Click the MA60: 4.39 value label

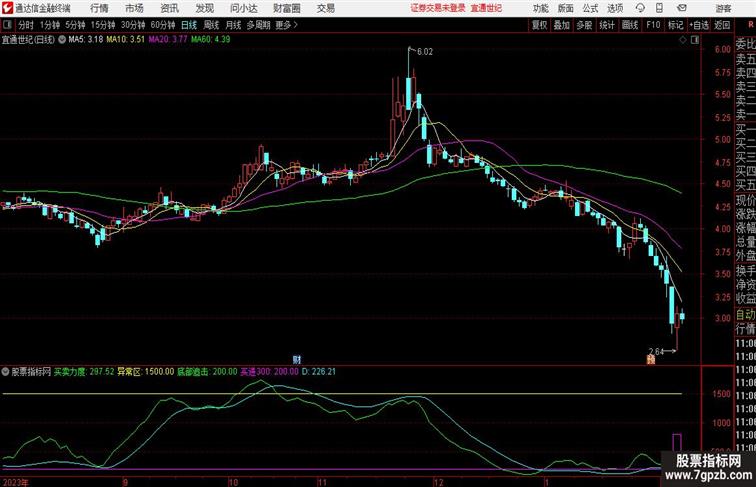[211, 40]
